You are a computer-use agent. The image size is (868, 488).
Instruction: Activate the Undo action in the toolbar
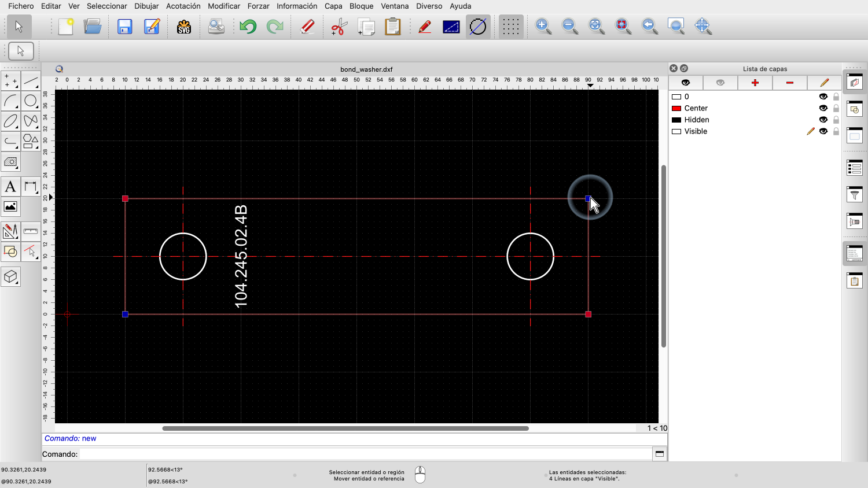248,26
